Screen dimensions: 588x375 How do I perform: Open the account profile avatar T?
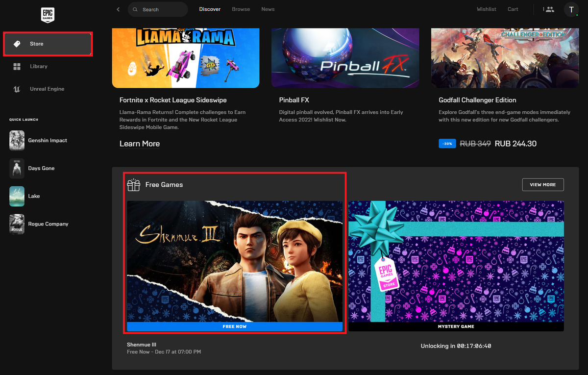point(571,9)
